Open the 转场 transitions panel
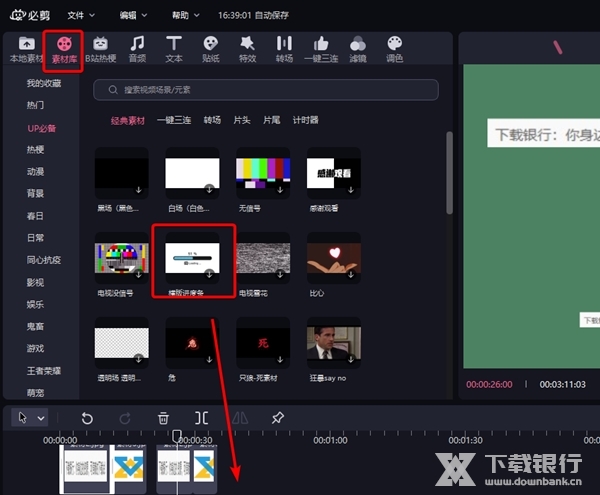 [x=284, y=50]
